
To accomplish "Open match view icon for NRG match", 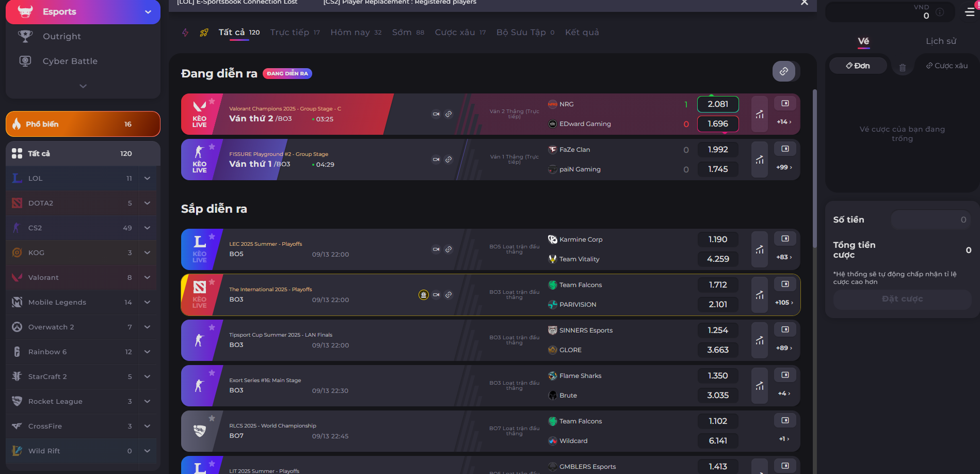I will click(785, 103).
